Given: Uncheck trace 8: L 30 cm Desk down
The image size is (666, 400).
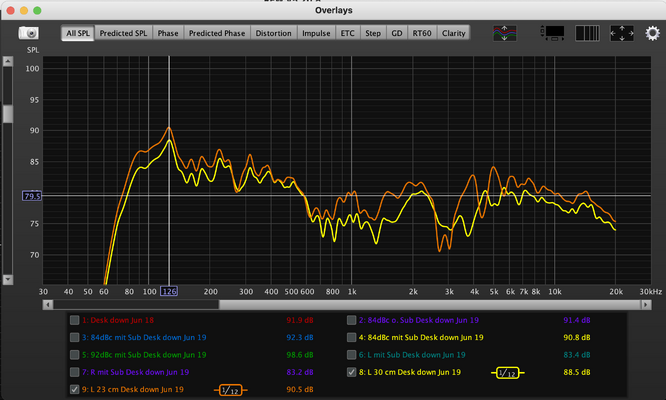Looking at the screenshot, I should [x=351, y=372].
